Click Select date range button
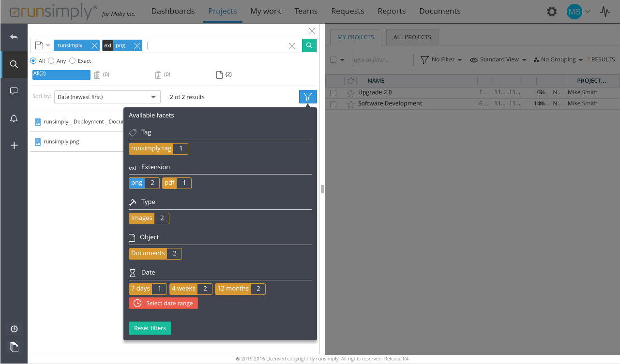Viewport: 620px width, 364px height. tap(164, 303)
